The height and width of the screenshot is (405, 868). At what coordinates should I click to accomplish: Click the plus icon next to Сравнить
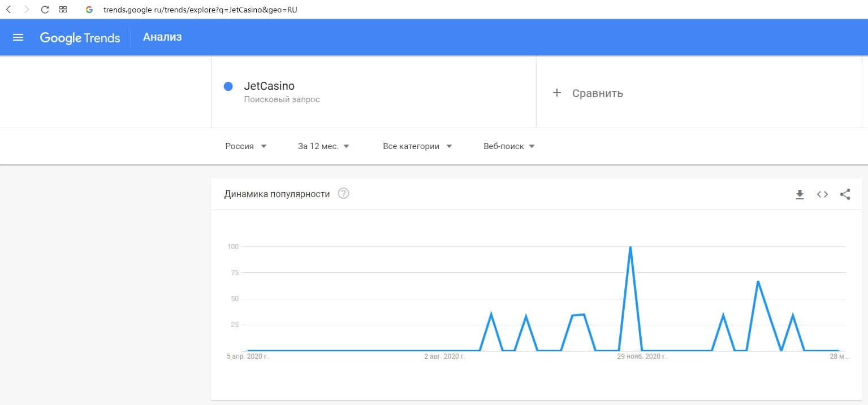[557, 93]
